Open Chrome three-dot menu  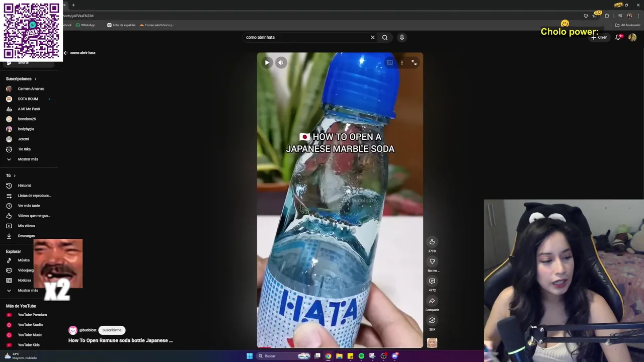click(x=638, y=16)
